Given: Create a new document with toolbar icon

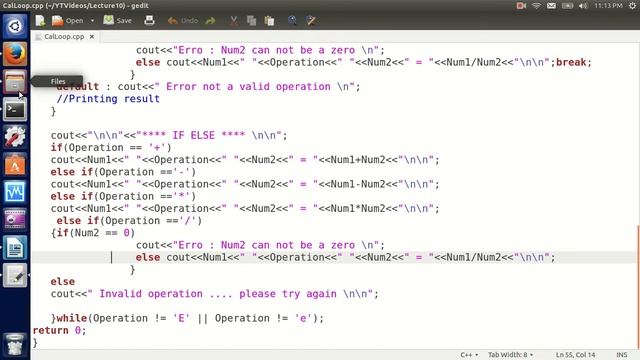Looking at the screenshot, I should tap(40, 20).
